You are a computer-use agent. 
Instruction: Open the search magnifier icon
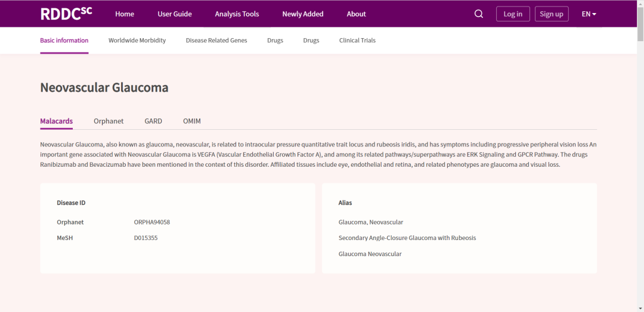478,14
